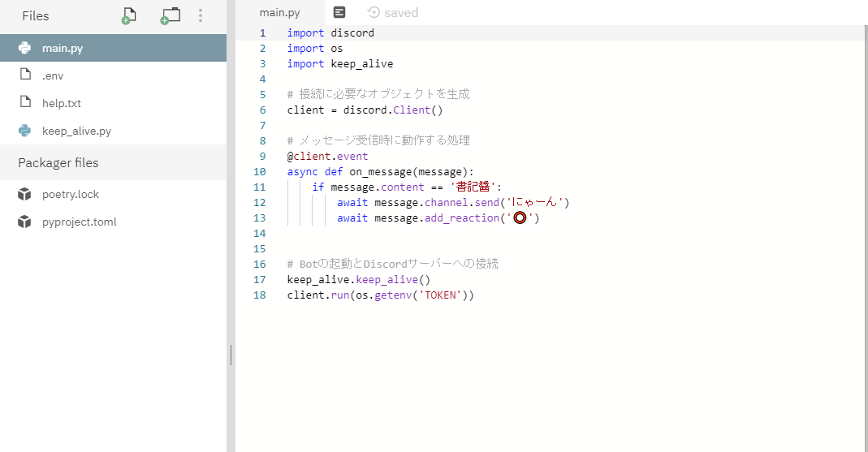Click the document icon beside help.txt
868x452 pixels.
pyautogui.click(x=25, y=101)
